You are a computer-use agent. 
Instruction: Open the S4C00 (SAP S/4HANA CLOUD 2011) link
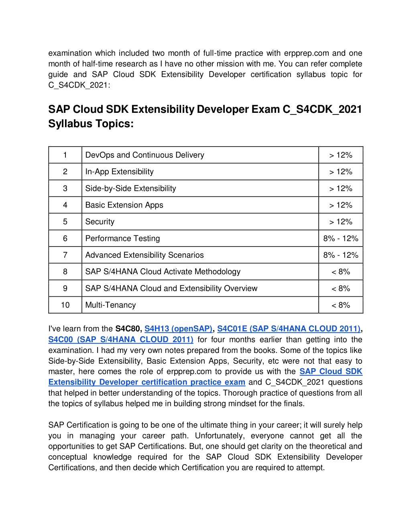tap(121, 340)
